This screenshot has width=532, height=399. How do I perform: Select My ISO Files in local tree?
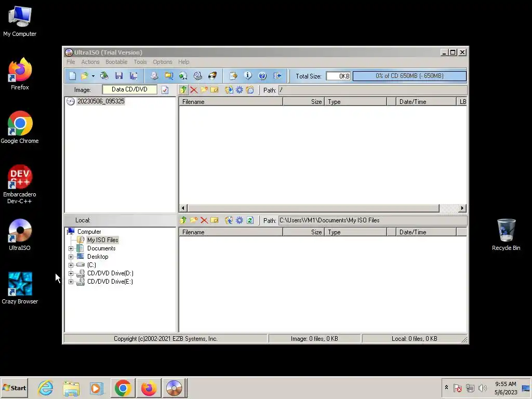(x=102, y=240)
